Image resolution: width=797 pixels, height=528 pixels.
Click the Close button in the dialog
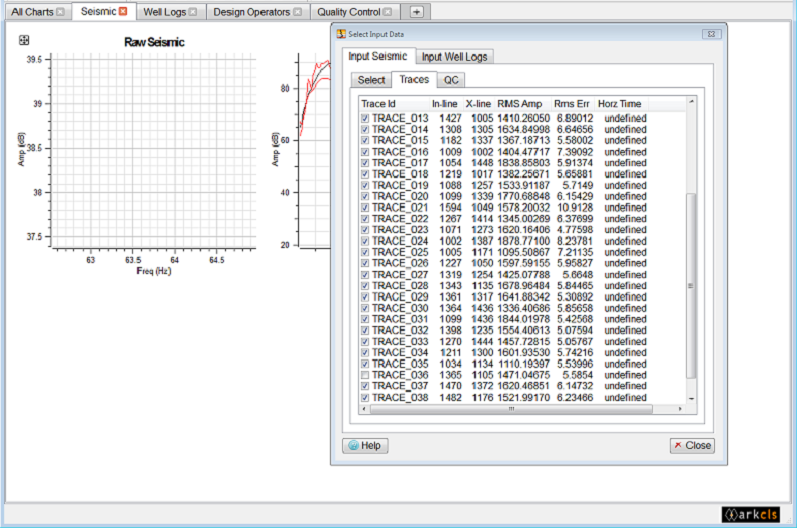pos(692,446)
